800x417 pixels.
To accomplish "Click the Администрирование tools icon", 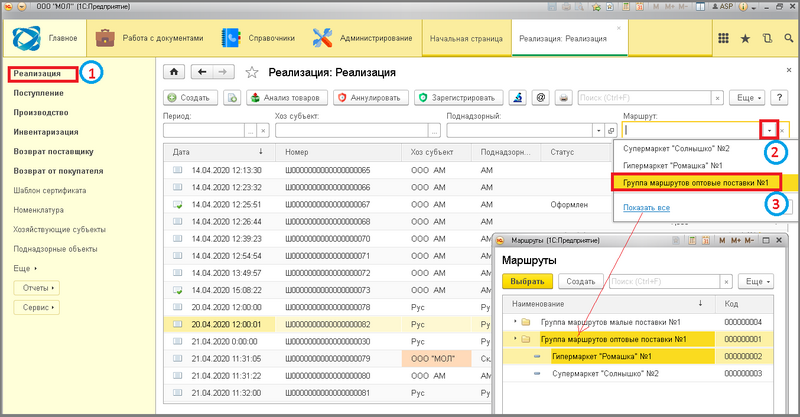I will (x=322, y=38).
